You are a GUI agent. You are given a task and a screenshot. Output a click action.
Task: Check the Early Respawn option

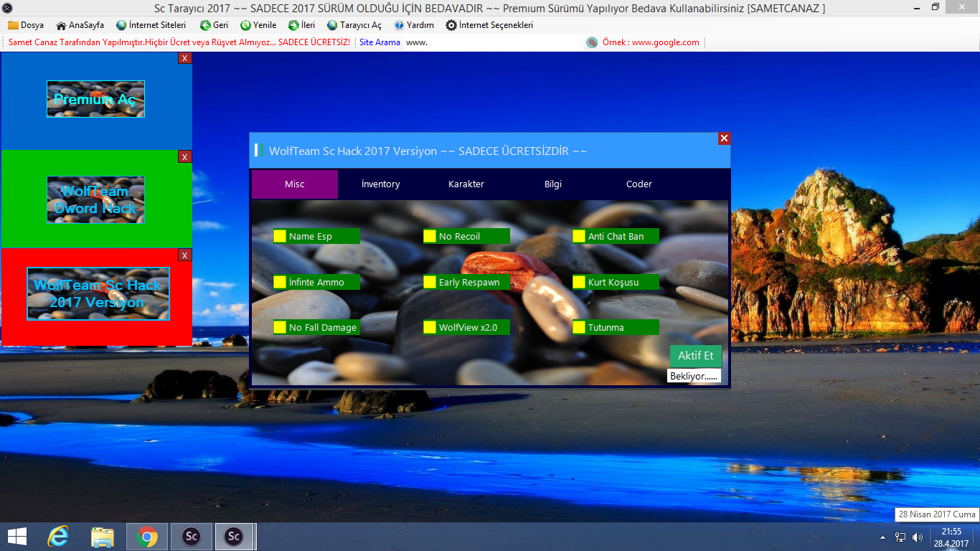430,282
